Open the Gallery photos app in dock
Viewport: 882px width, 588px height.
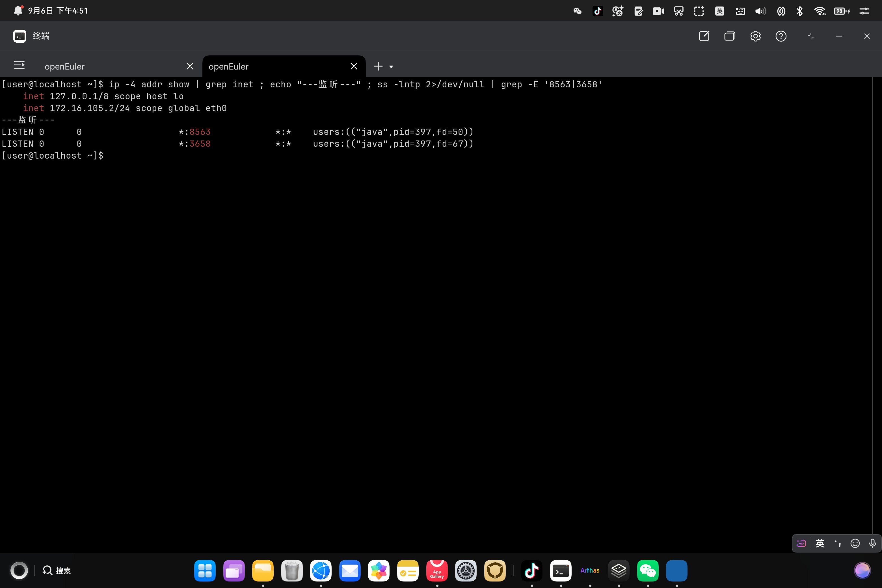pyautogui.click(x=379, y=570)
